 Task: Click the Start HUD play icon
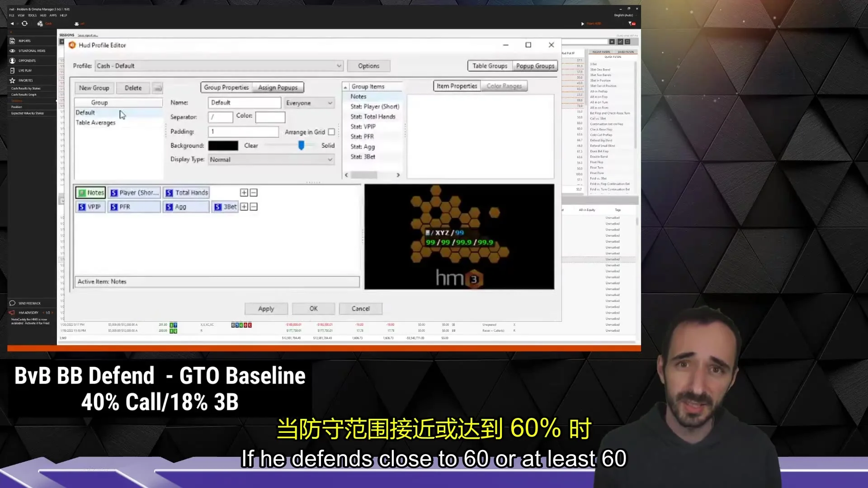[583, 23]
